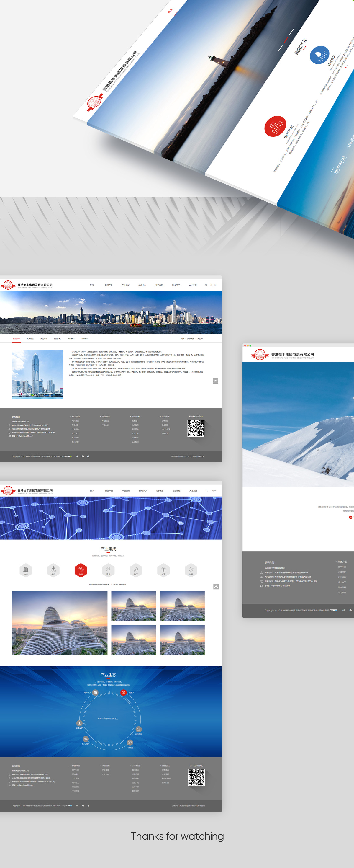Click WeChat icon in skyline page footer
This screenshot has height=868, width=354.
coord(83,456)
